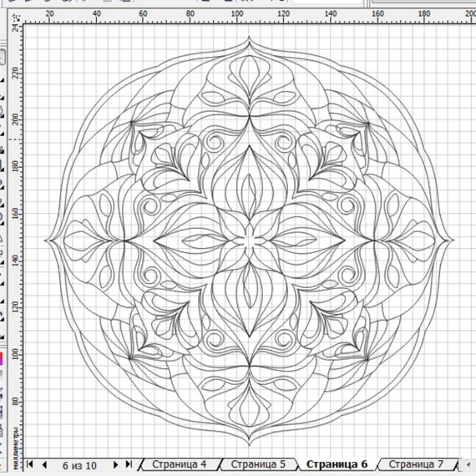Switch to the Страница 4 tab
476x476 pixels.
click(x=179, y=464)
